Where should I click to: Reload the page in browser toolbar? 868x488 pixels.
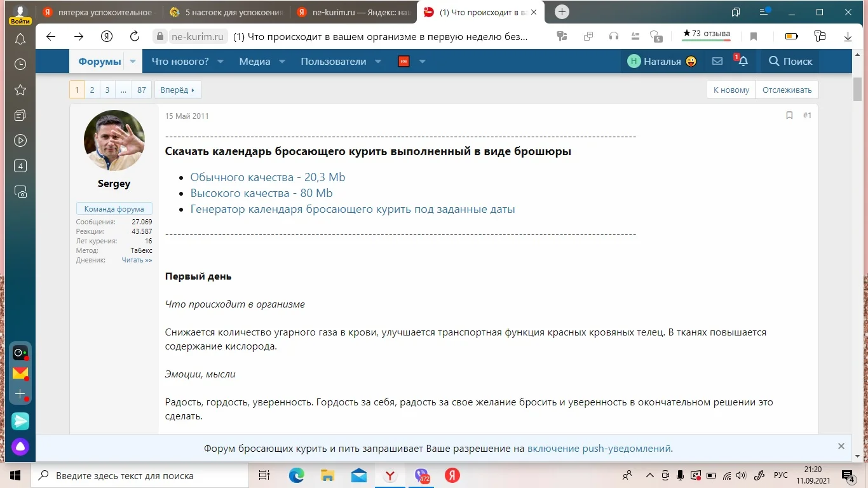134,36
